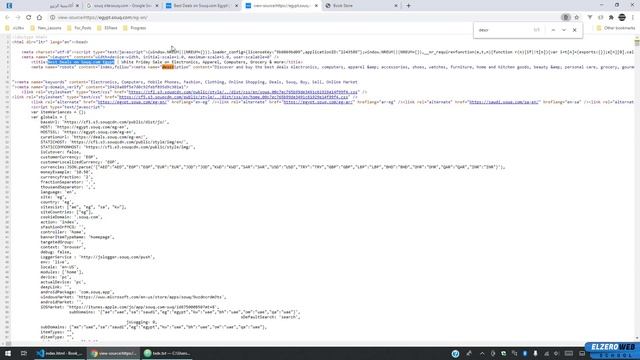Open the New_Lessons bookmark folder
This screenshot has width=640, height=360.
point(46,28)
